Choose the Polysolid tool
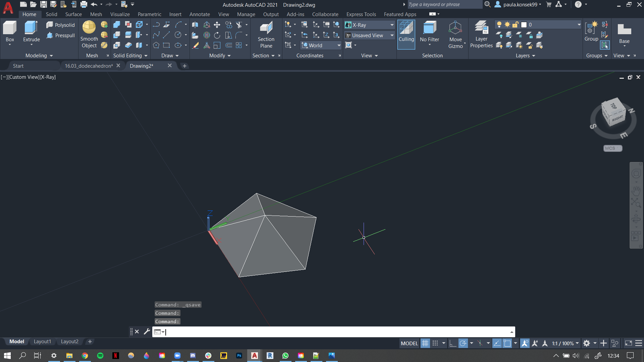The height and width of the screenshot is (362, 644). [x=61, y=25]
